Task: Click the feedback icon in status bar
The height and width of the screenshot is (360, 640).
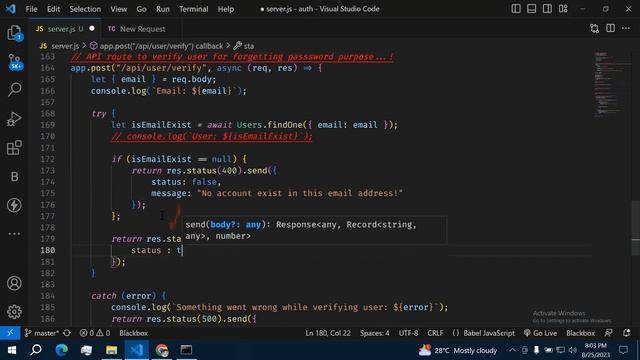Action: click(x=609, y=333)
